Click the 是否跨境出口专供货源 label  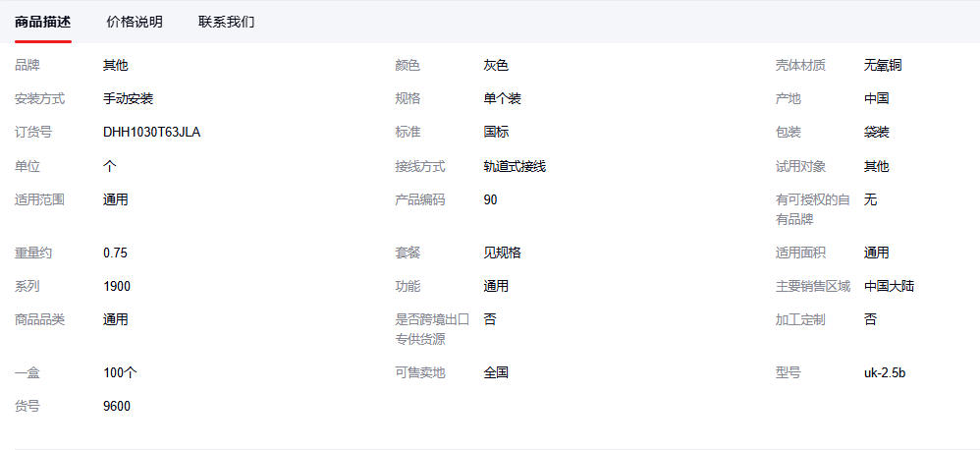tap(432, 329)
